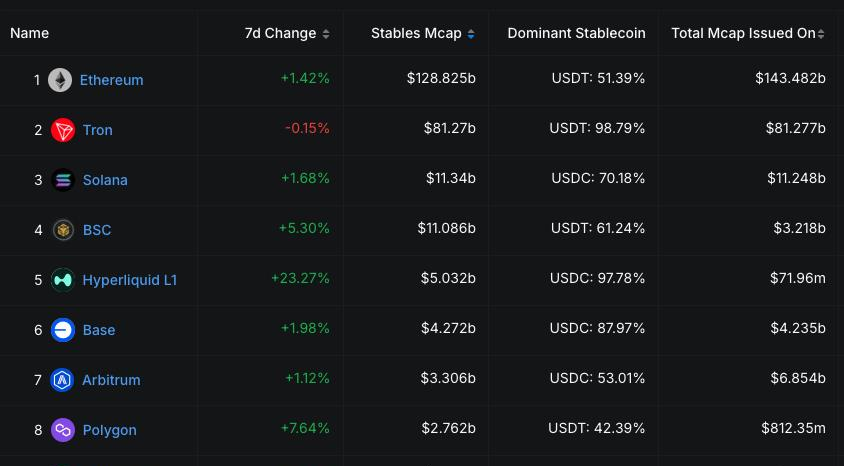This screenshot has width=844, height=466.
Task: Open the Polygon chain link
Action: 110,430
